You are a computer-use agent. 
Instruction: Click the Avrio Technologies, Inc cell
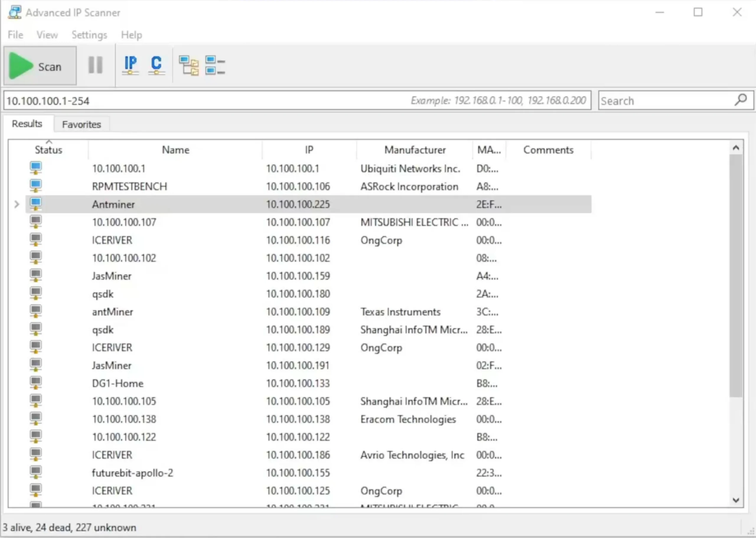coord(412,455)
